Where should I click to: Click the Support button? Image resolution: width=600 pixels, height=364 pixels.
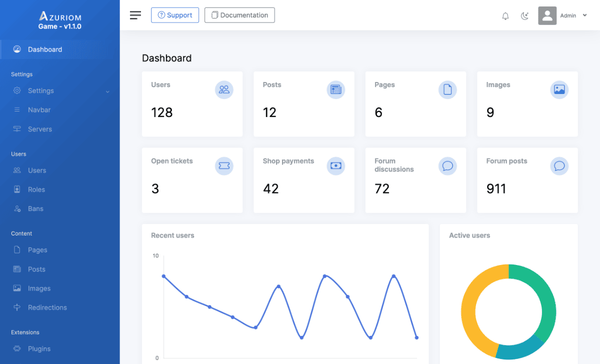coord(175,15)
